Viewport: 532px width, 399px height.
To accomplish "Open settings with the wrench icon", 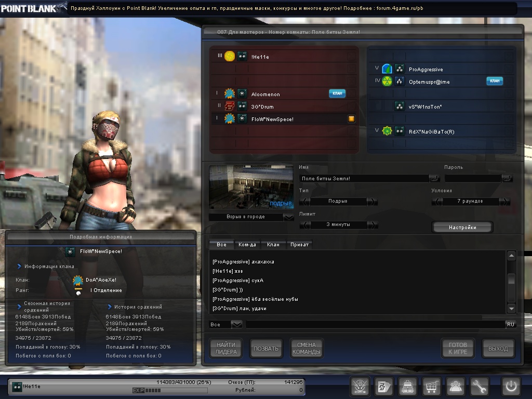I will (x=480, y=387).
